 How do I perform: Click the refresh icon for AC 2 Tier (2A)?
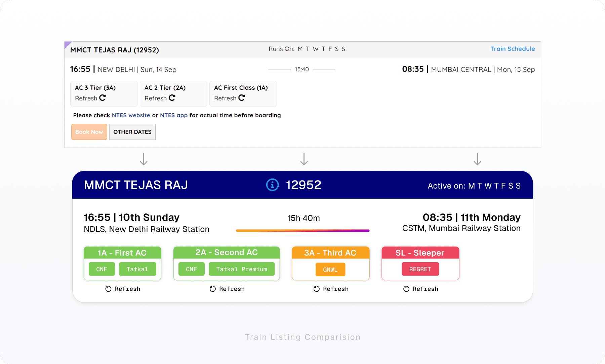click(172, 98)
